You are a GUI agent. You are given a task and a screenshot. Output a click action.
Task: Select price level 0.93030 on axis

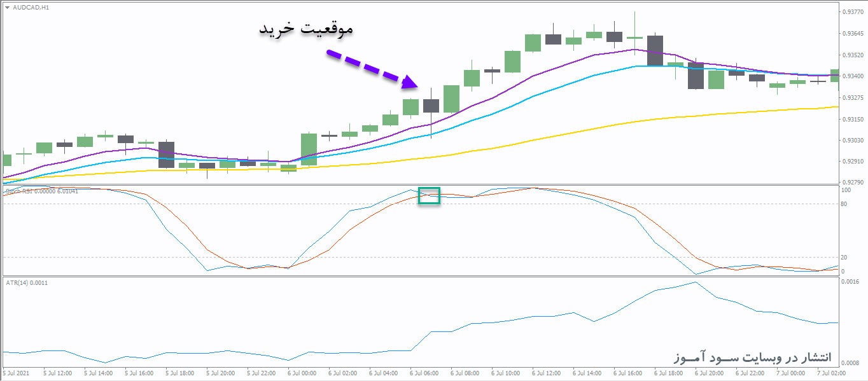[851, 140]
